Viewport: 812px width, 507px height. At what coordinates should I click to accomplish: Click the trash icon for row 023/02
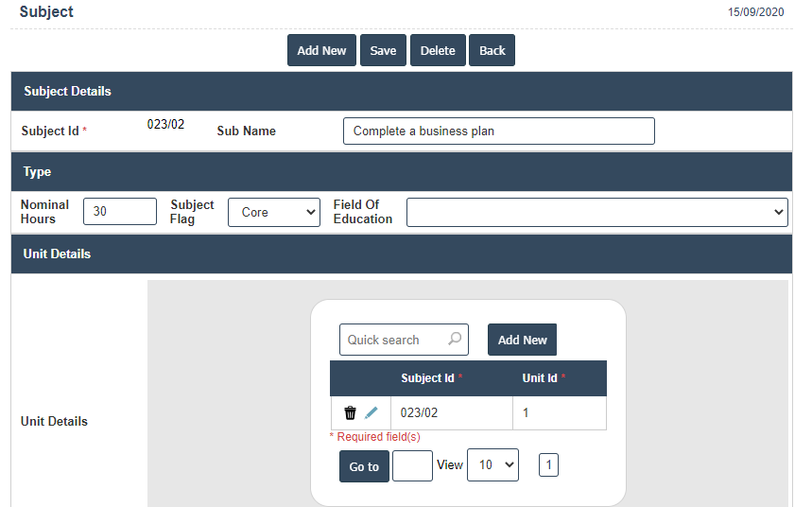coord(350,413)
